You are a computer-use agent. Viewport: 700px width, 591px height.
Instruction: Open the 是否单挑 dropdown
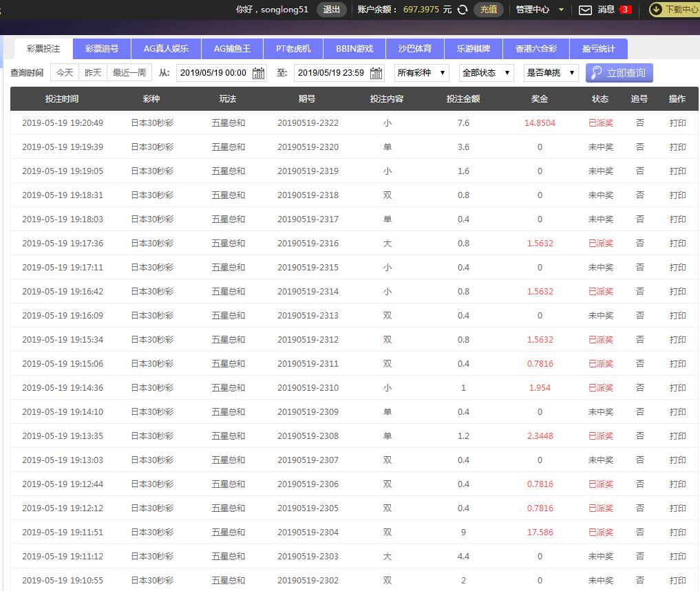pyautogui.click(x=551, y=73)
